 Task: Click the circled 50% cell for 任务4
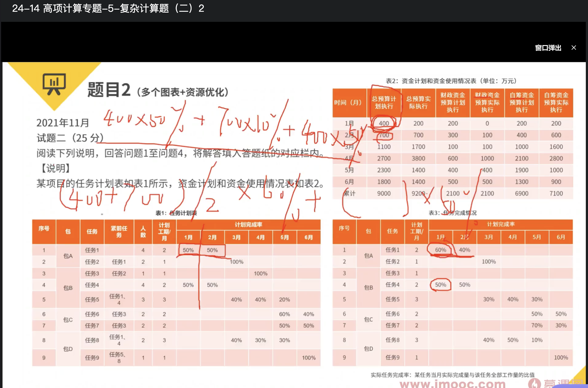click(440, 284)
